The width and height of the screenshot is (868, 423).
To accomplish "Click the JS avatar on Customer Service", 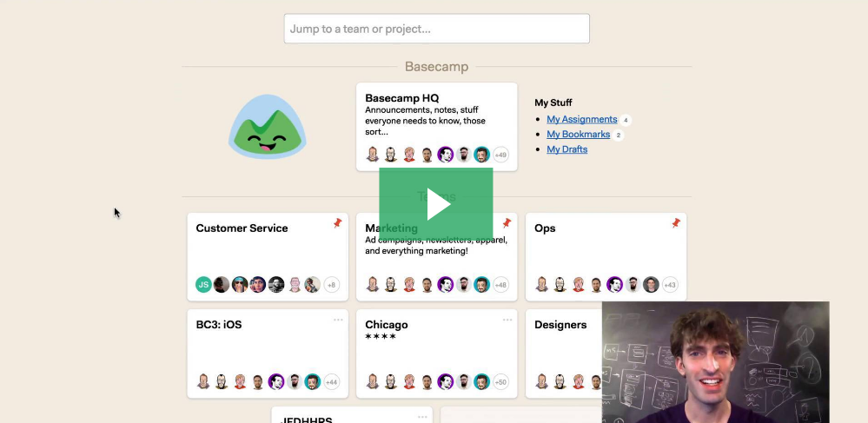I will tap(203, 285).
